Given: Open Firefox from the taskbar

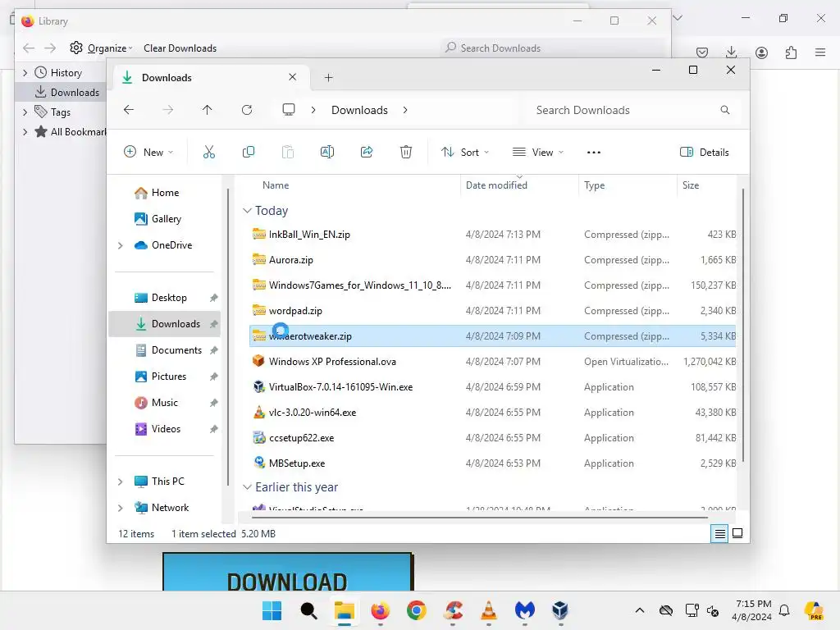Looking at the screenshot, I should [381, 610].
